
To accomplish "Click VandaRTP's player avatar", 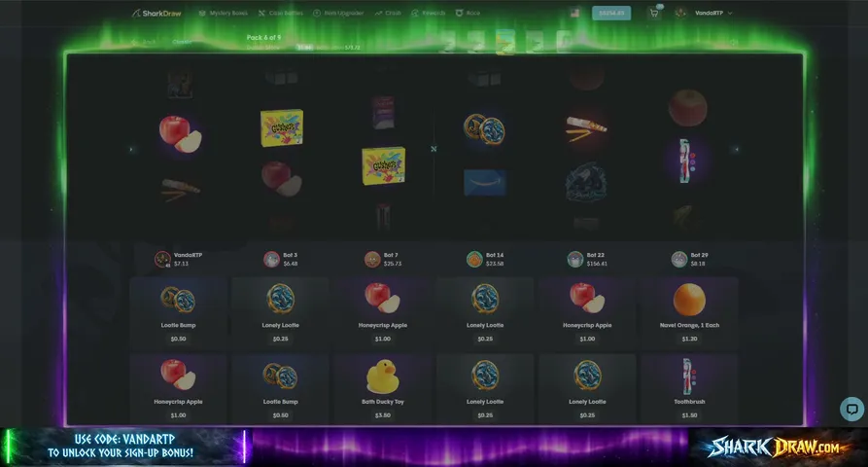I will click(x=162, y=259).
